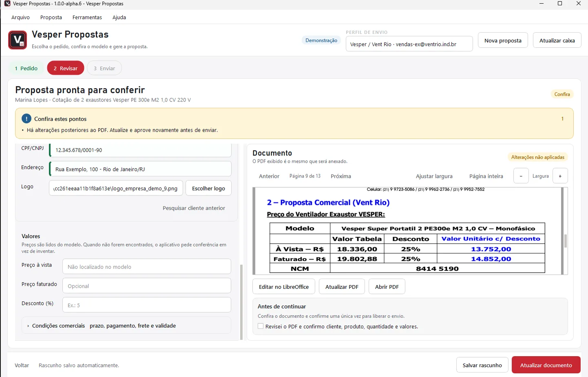Screen dimensions: 588x377
Task: Click the Endereço input field
Action: click(140, 169)
